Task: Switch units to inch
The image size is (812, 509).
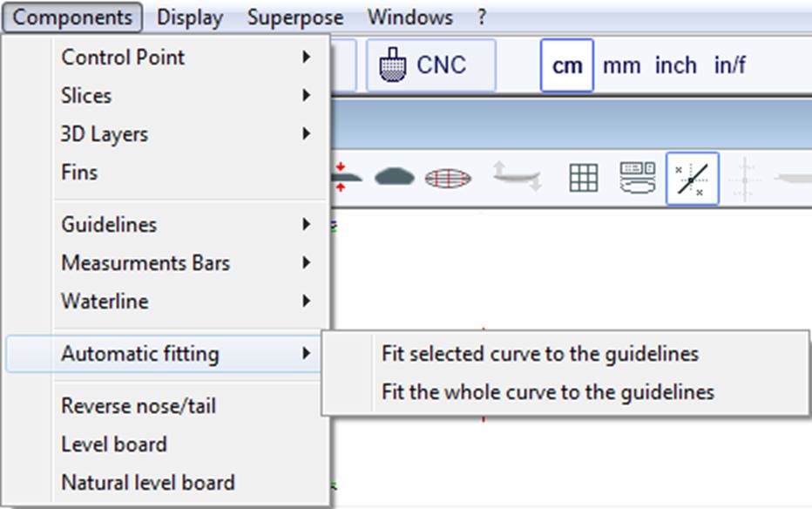Action: pyautogui.click(x=675, y=65)
